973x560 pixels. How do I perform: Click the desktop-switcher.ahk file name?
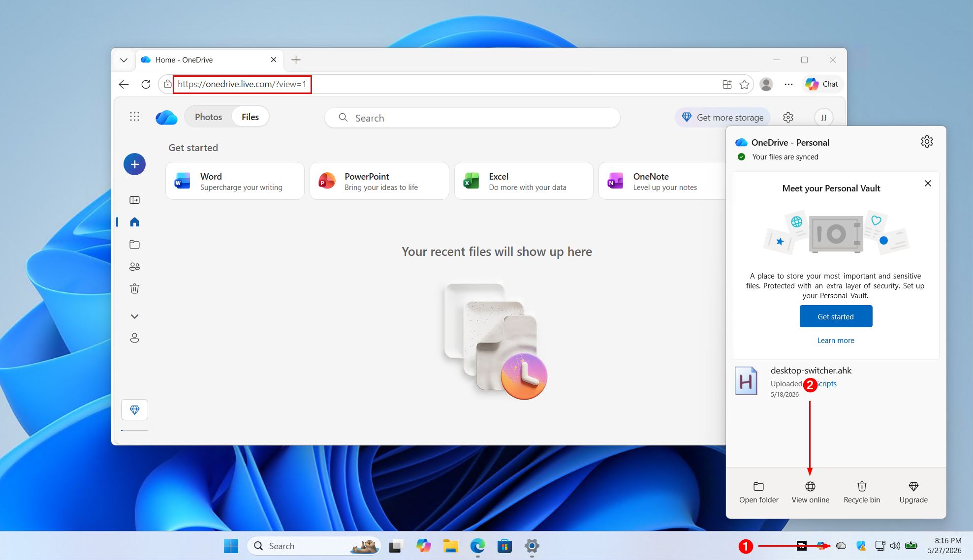click(x=811, y=371)
